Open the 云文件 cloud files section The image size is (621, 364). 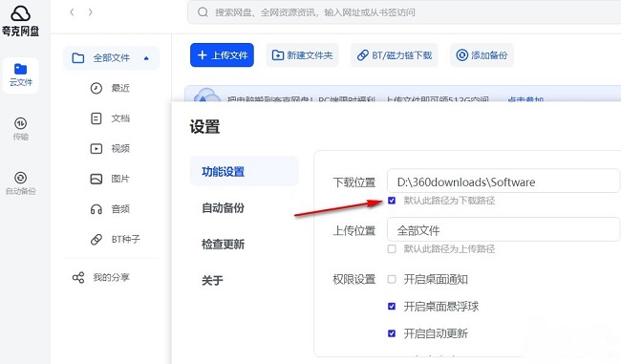21,75
